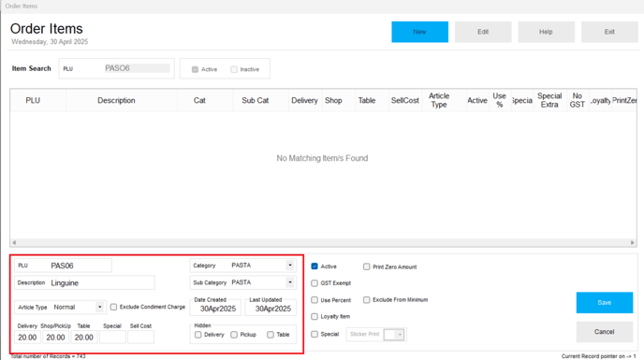Click the SellCost column header
The image size is (644, 360).
[405, 101]
